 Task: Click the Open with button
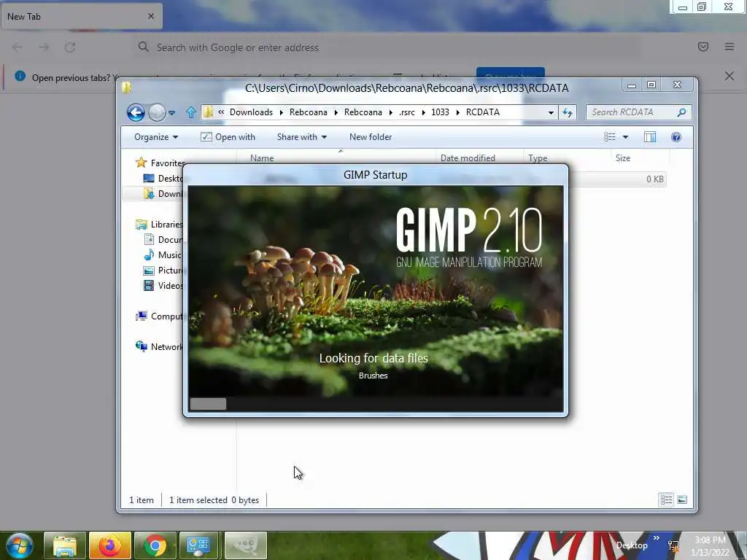tap(228, 137)
